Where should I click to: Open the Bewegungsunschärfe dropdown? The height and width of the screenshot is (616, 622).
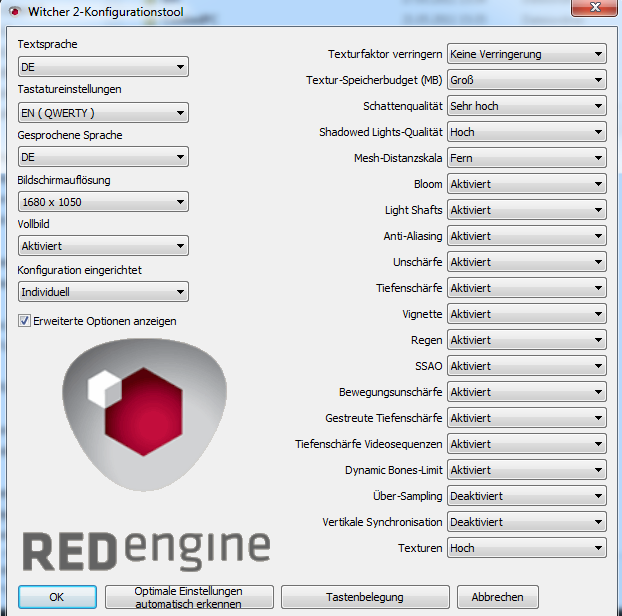click(527, 392)
